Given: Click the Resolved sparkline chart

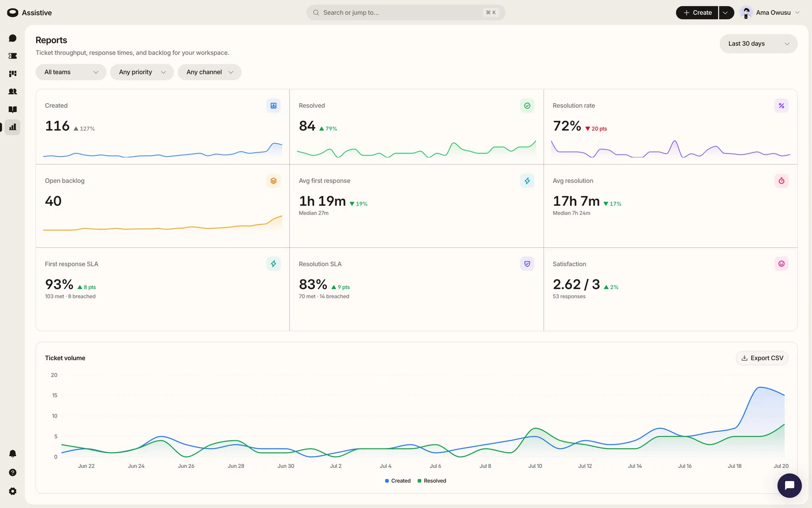Looking at the screenshot, I should click(416, 150).
